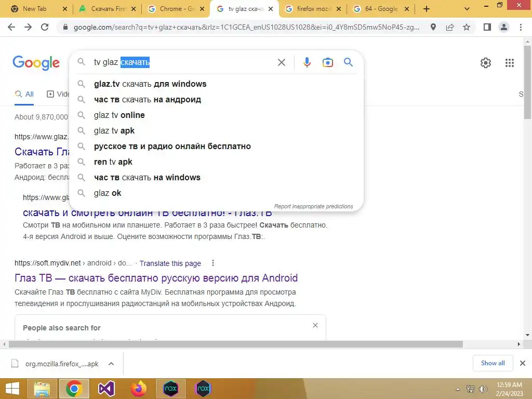Choose suggestion русское тв и радио онлайн бесплатно
The width and height of the screenshot is (532, 399).
[x=217, y=146]
